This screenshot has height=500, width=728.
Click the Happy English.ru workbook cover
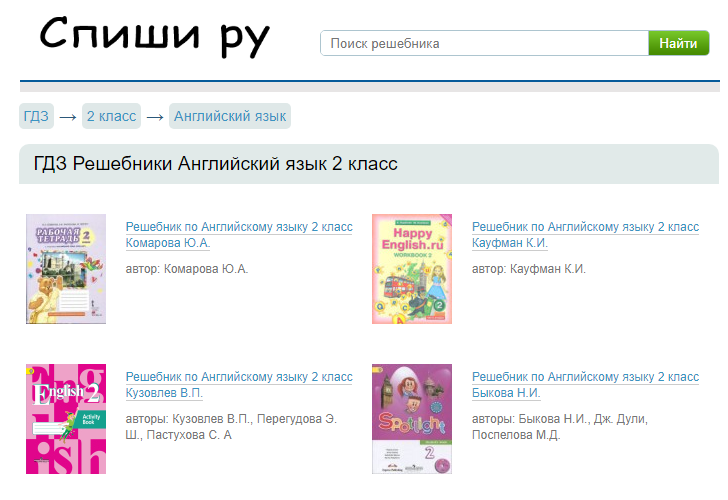412,269
